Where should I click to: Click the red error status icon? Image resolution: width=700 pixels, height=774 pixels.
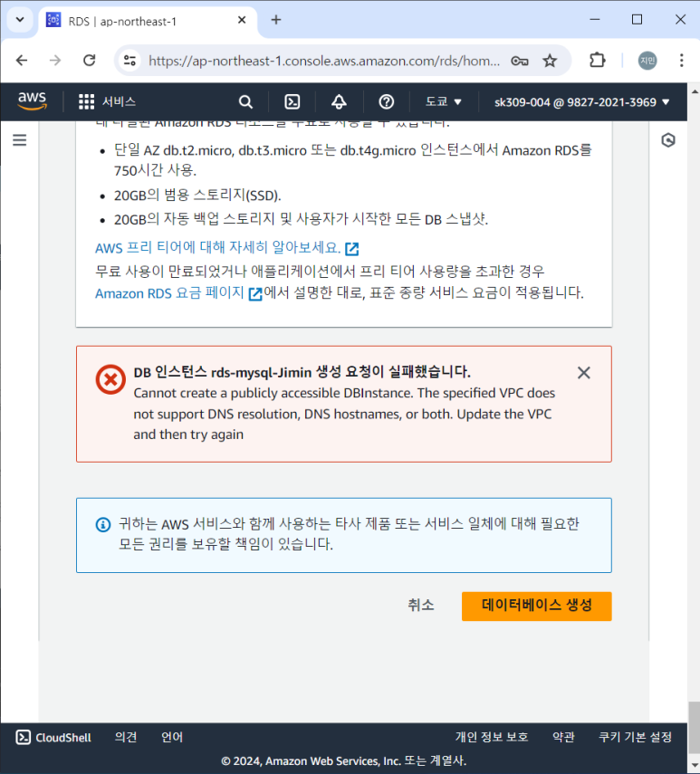(110, 379)
